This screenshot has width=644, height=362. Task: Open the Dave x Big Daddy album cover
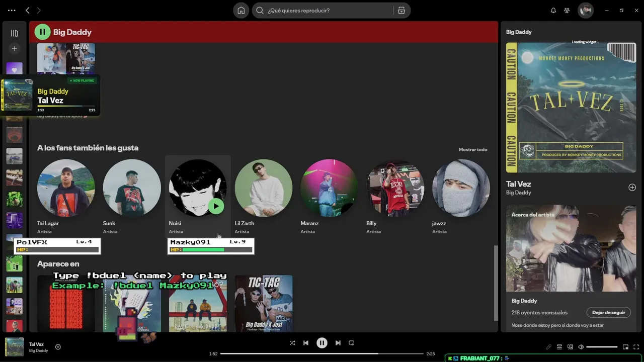click(x=198, y=304)
